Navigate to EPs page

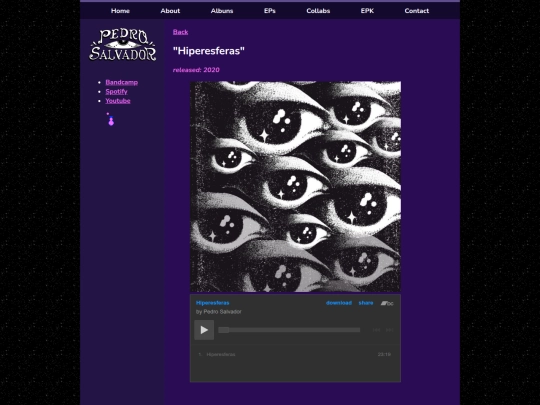click(x=270, y=11)
